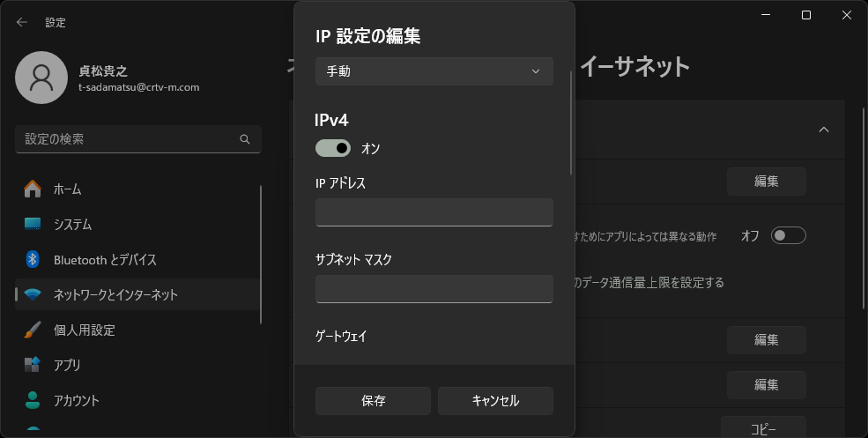Viewport: 868px width, 438px height.
Task: Open アプリ settings page
Action: tap(137, 364)
